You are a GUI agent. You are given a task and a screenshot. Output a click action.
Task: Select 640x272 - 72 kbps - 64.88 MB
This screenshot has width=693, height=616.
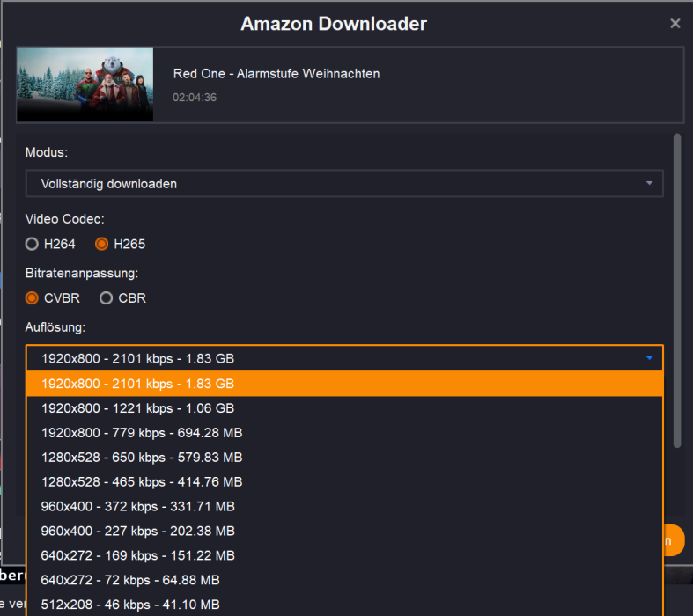tap(344, 580)
